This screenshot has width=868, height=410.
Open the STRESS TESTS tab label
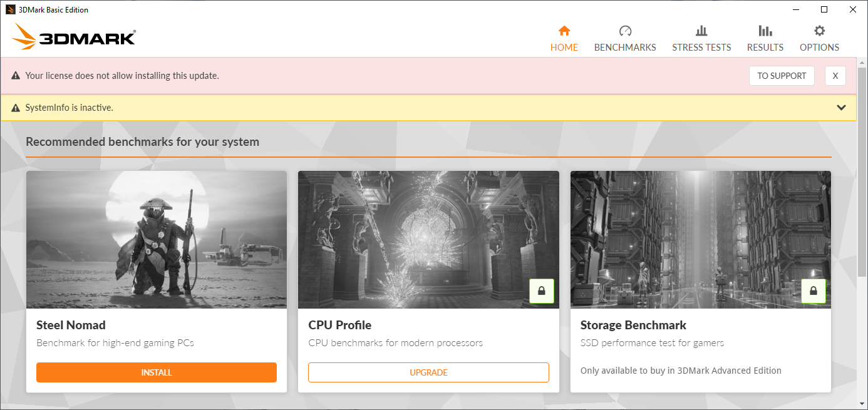701,48
